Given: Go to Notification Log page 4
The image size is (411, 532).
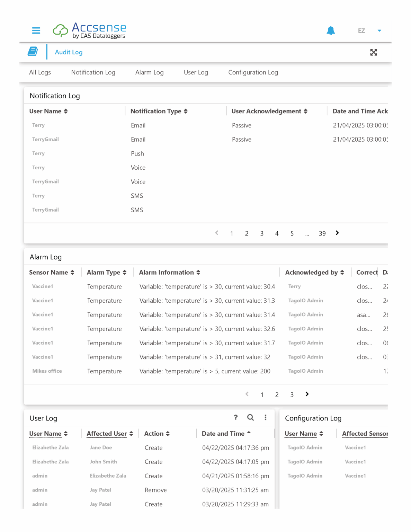Looking at the screenshot, I should click(x=277, y=233).
